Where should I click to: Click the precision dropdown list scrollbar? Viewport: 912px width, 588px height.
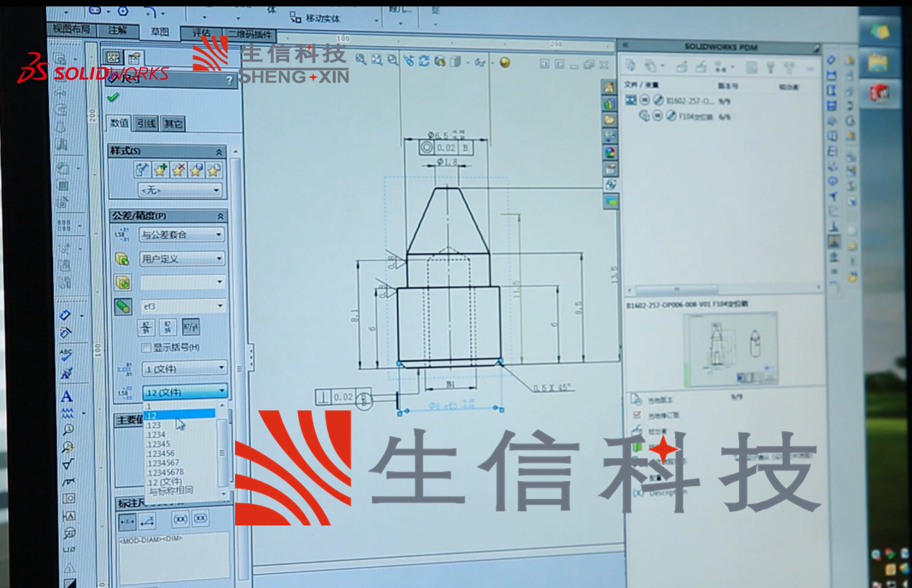[x=222, y=453]
